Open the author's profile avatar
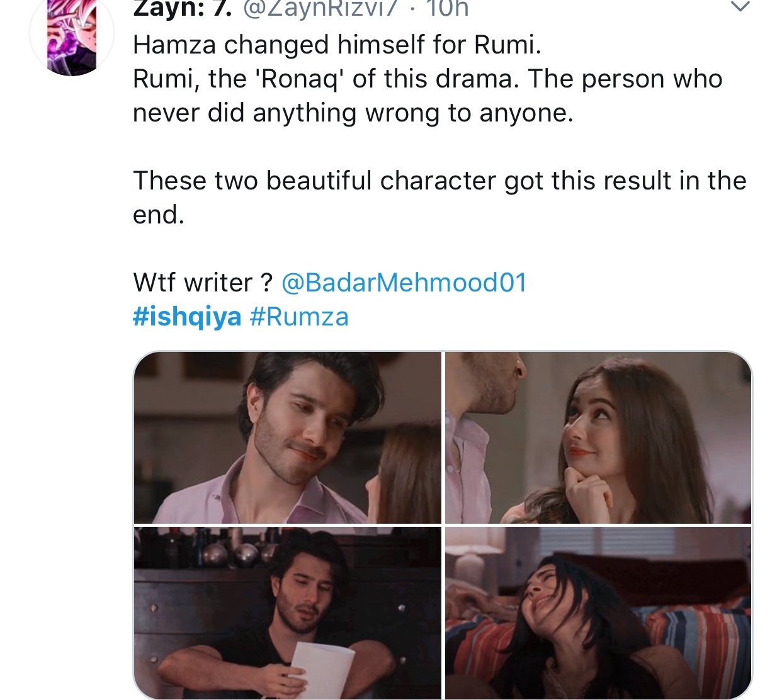Image resolution: width=782 pixels, height=700 pixels. click(x=72, y=35)
